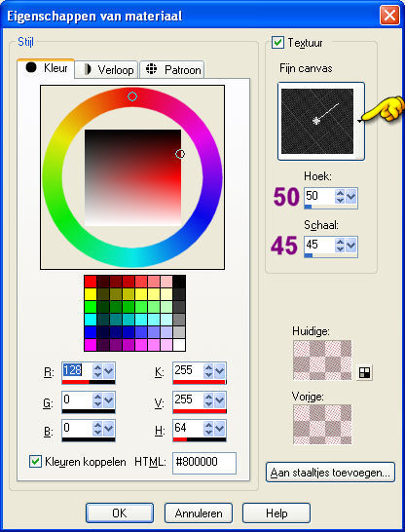Open the H value dropdown arrow
Screen dimensions: 405x532
pos(220,429)
